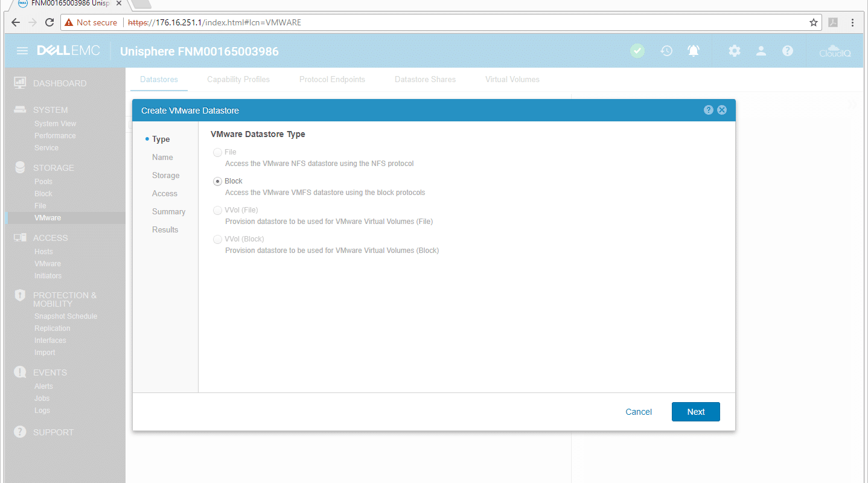Open the header help question icon

pyautogui.click(x=788, y=51)
